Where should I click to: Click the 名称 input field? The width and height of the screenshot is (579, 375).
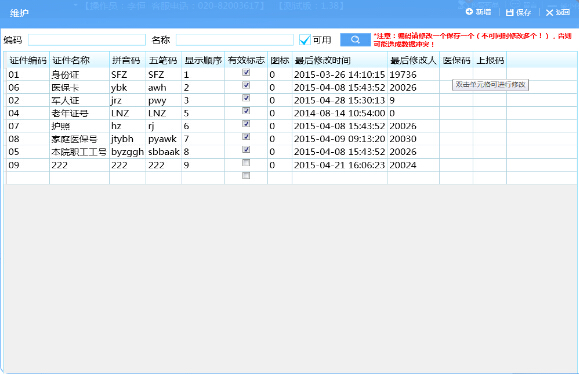click(235, 40)
